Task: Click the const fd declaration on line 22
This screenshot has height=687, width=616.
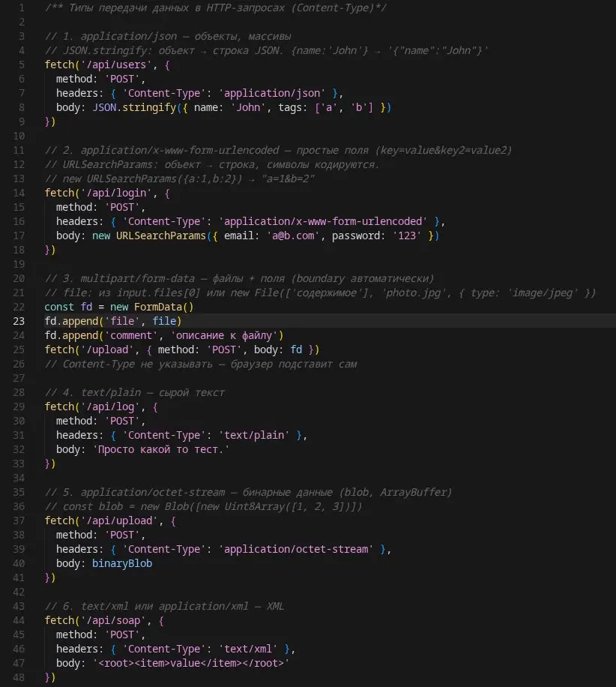Action: [64, 306]
